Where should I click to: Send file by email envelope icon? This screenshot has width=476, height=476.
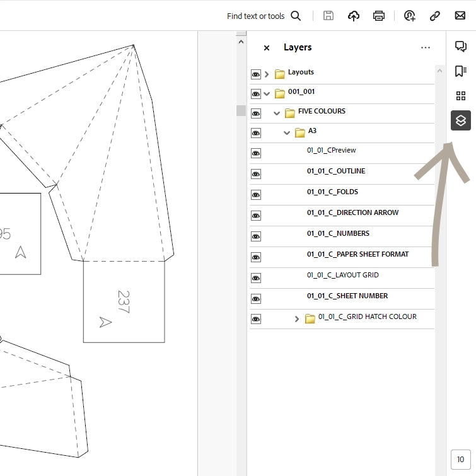click(460, 16)
